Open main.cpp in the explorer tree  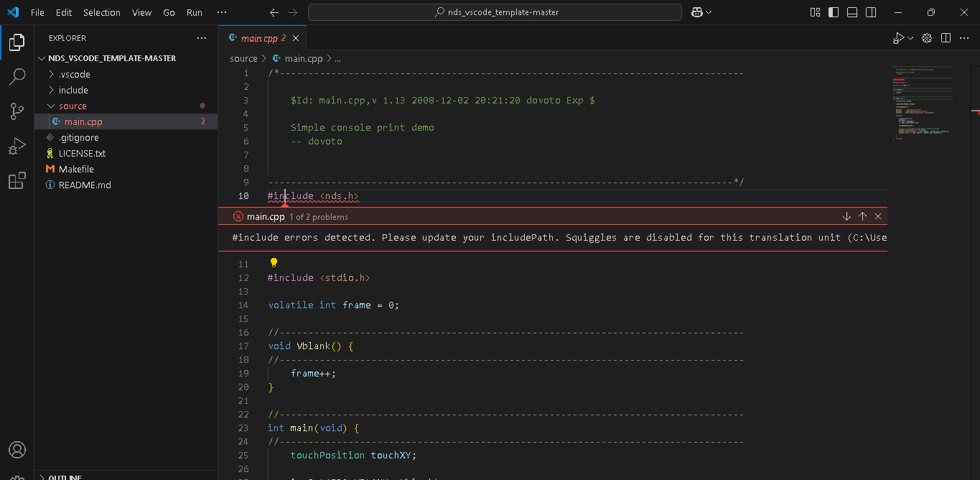click(126, 121)
